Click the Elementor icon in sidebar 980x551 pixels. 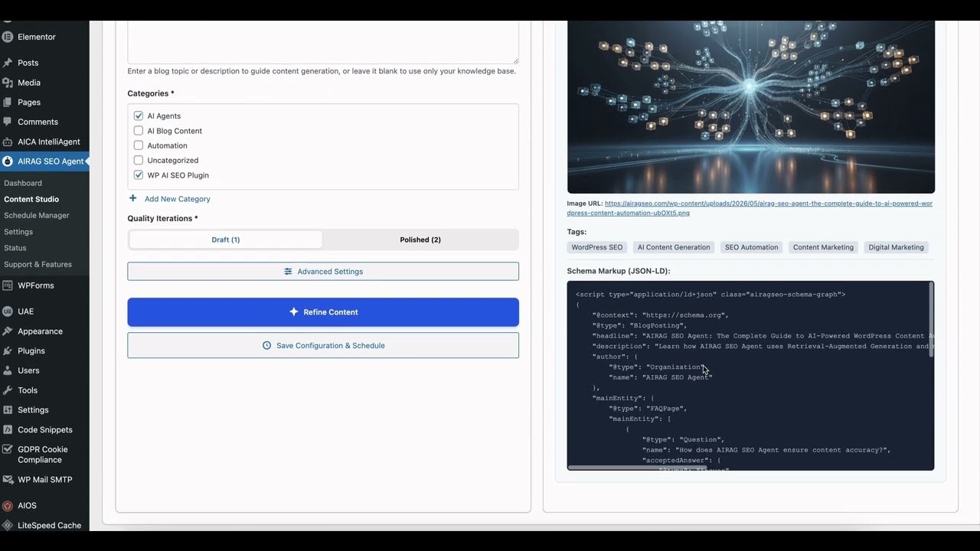8,37
